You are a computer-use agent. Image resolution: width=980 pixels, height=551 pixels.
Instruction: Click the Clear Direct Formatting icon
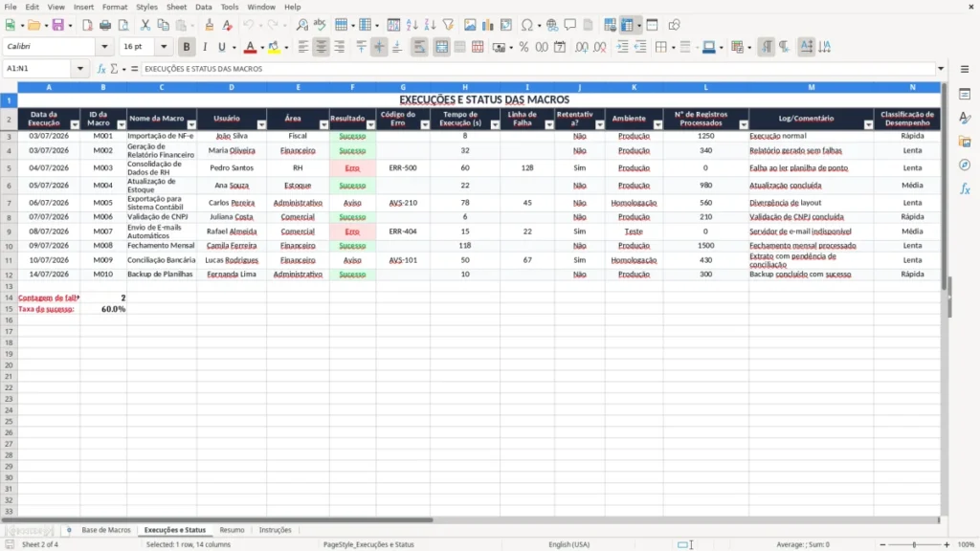coord(228,25)
